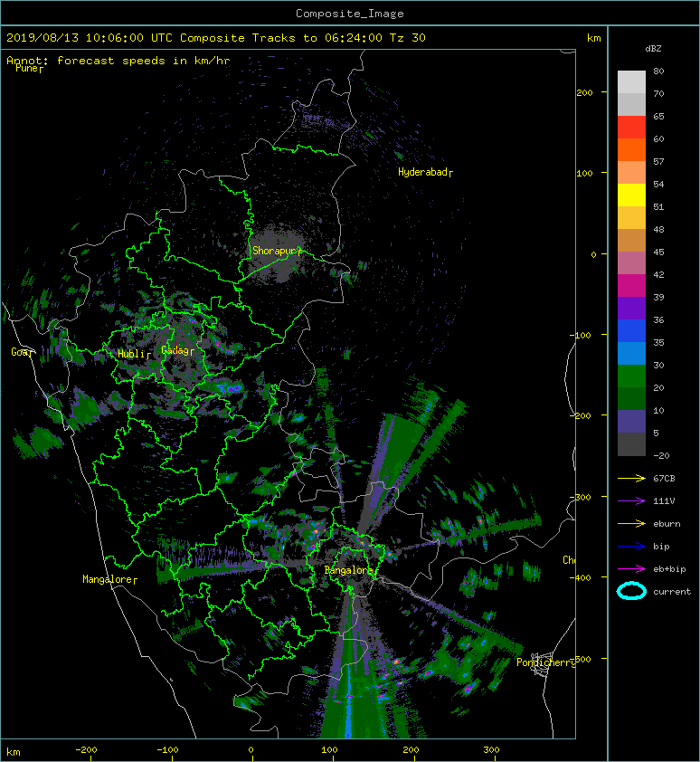Pick the royal blue swatch on dBZ scale
The image size is (700, 762).
[631, 331]
